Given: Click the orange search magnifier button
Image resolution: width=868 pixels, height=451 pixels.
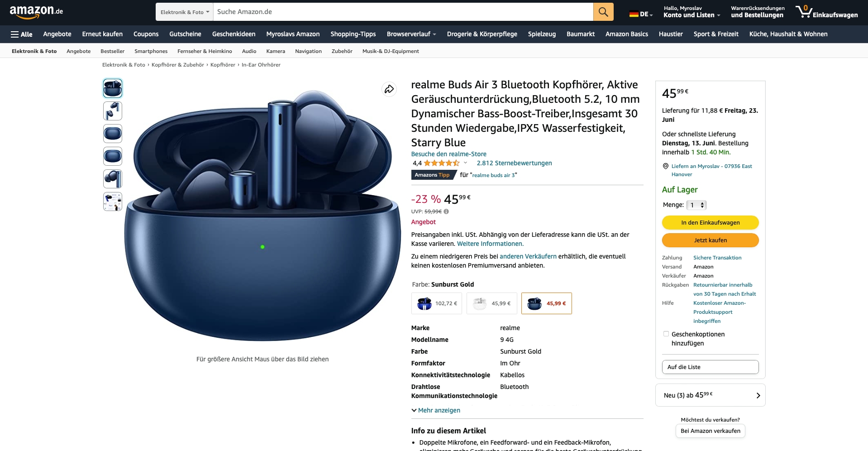Looking at the screenshot, I should click(603, 12).
